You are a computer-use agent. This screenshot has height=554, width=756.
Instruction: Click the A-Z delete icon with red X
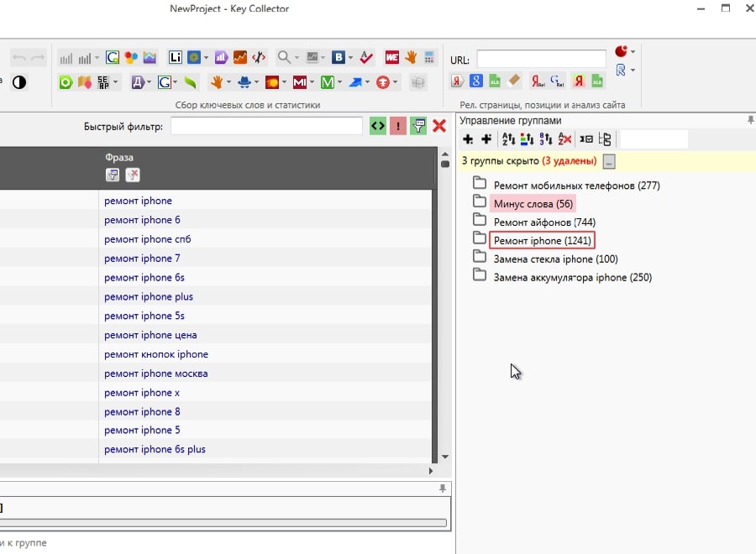[564, 139]
